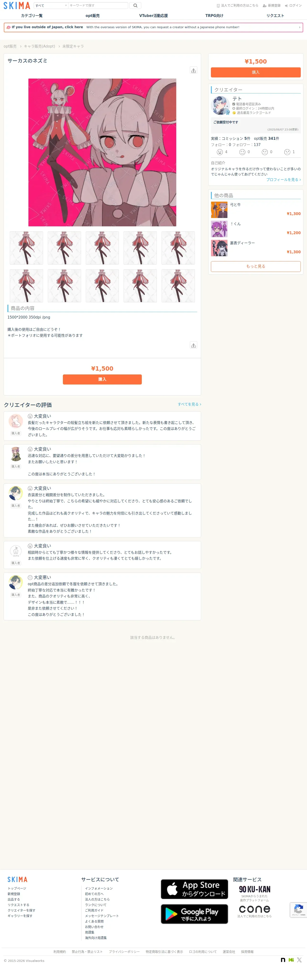This screenshot has height=980, width=307.
Task: Open 法人でご利用の方はこちら link
Action: coord(237,6)
